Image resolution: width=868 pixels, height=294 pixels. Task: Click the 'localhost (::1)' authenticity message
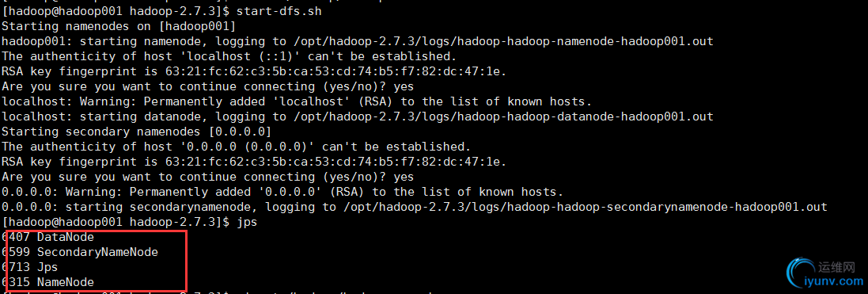[229, 56]
